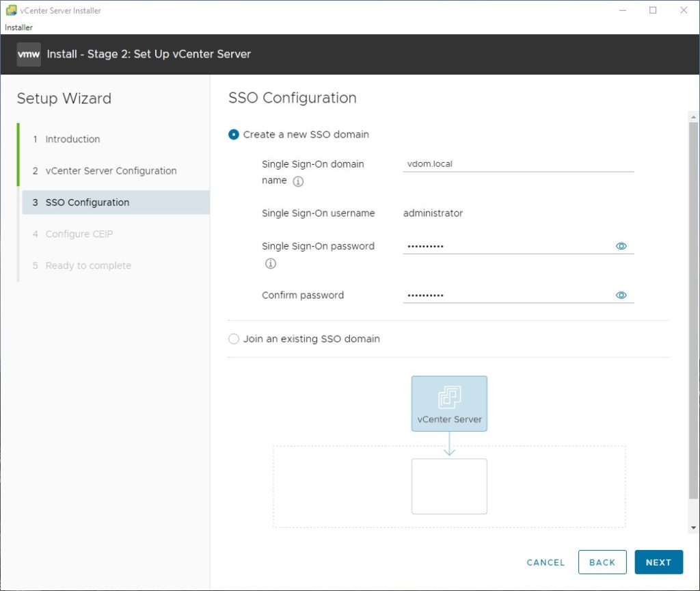This screenshot has width=700, height=591.
Task: Click the vCenter Server diagram tile
Action: [449, 404]
